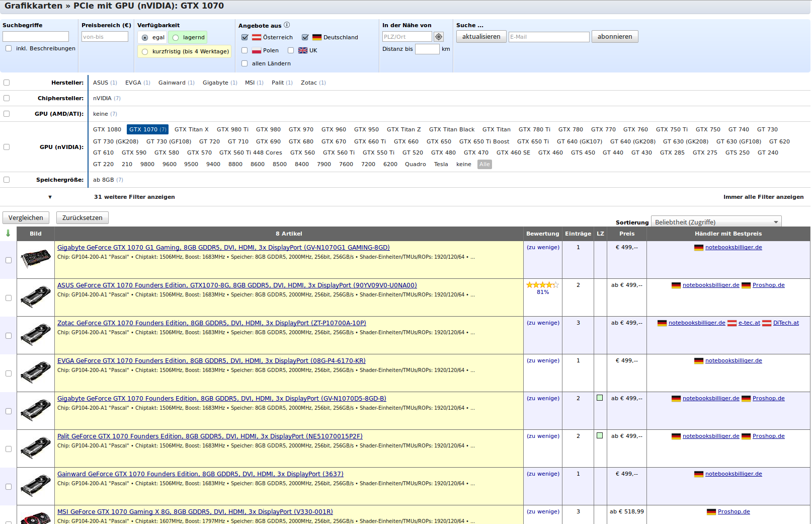Image resolution: width=812 pixels, height=524 pixels.
Task: Focus the PLZ/Ort location field
Action: (407, 37)
